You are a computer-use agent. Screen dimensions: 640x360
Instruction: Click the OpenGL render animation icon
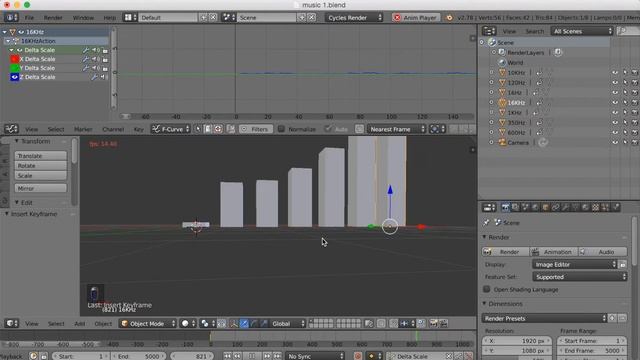click(x=443, y=323)
